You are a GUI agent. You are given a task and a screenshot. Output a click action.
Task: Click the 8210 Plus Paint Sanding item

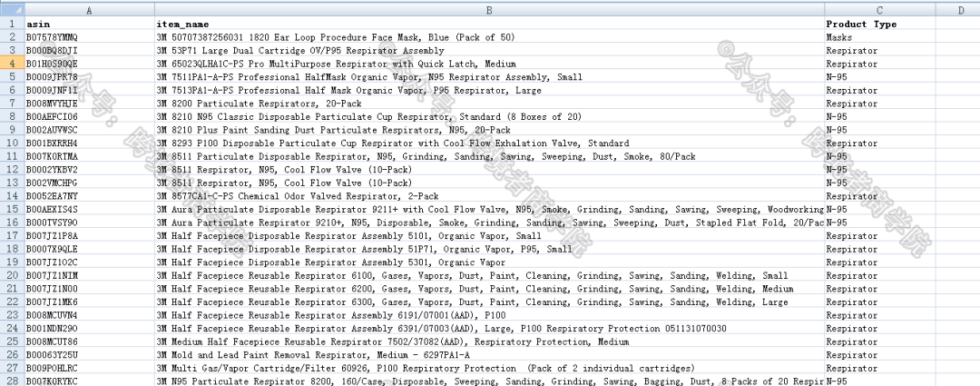489,130
